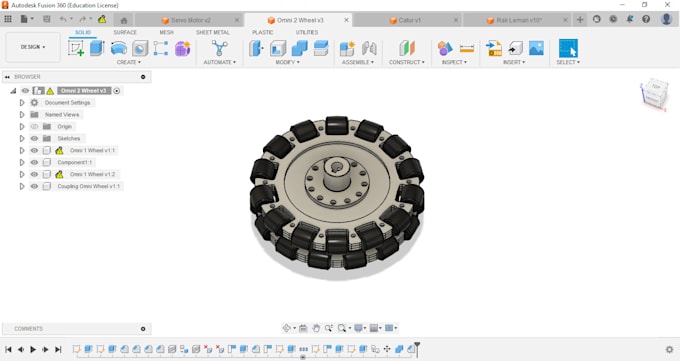Select the Measure tool
This screenshot has height=361, width=680.
coord(467,49)
